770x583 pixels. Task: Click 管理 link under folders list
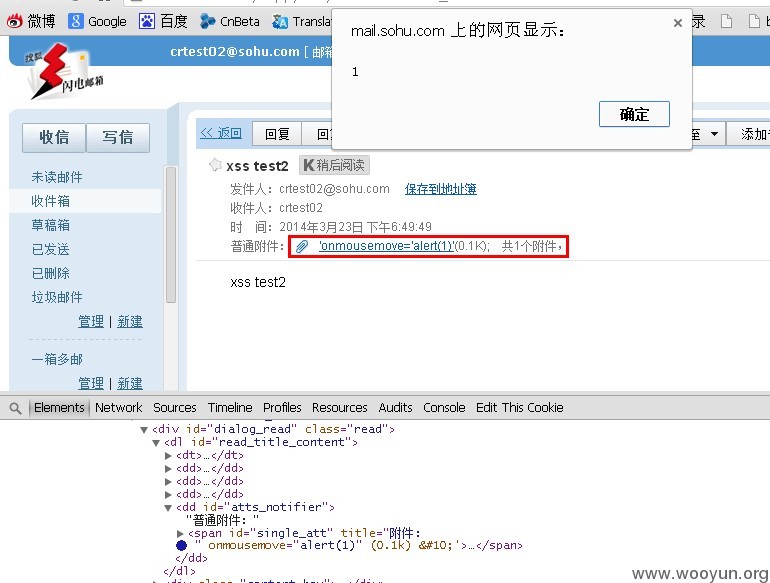(x=91, y=322)
